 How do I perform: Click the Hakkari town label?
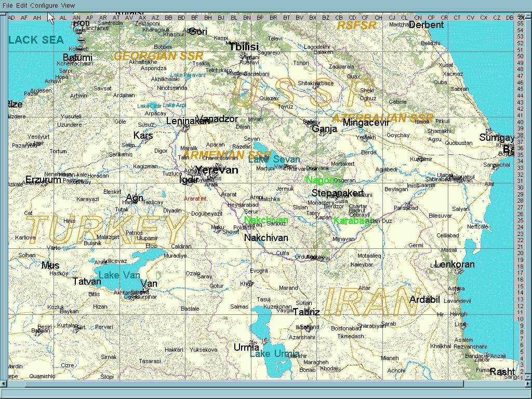174,350
